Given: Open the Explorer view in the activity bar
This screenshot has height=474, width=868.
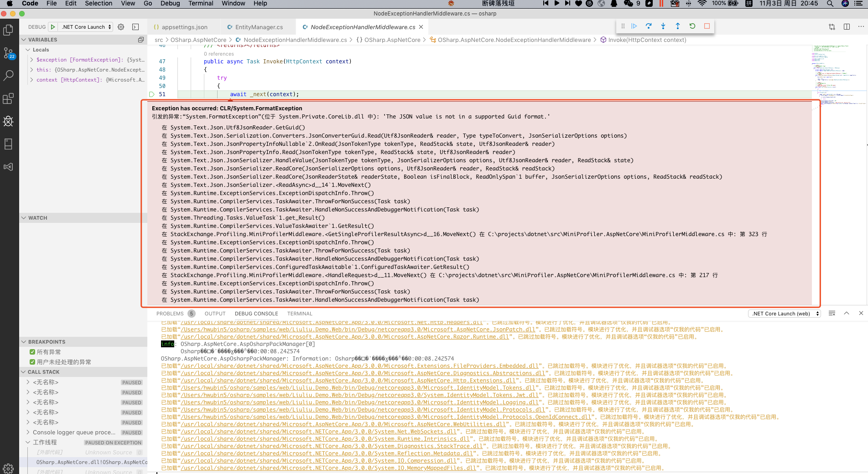Looking at the screenshot, I should pos(8,30).
